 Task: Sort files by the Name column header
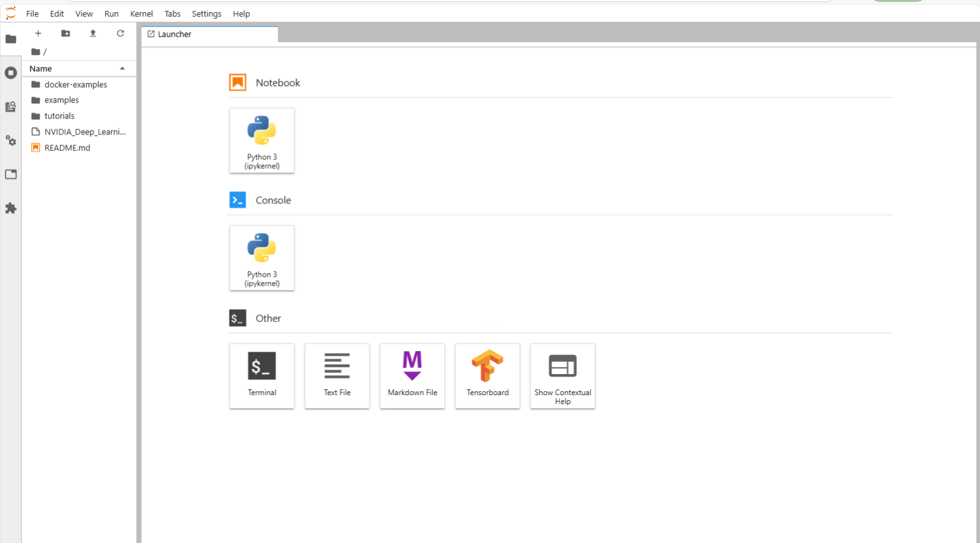78,68
